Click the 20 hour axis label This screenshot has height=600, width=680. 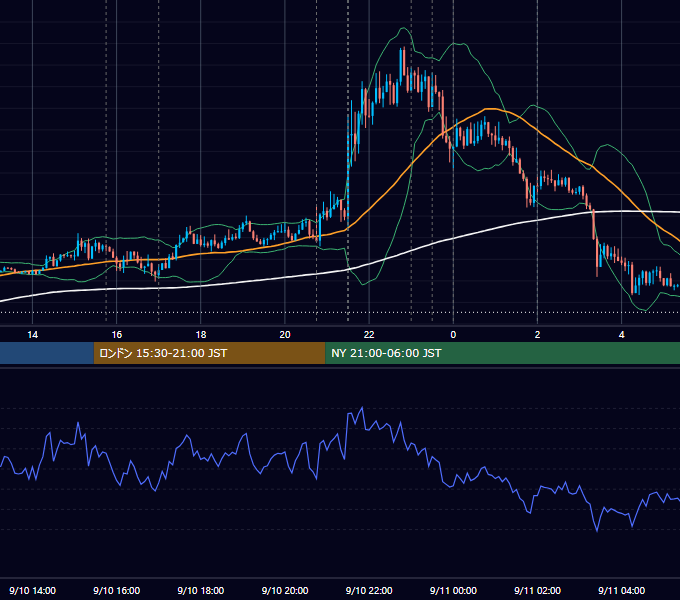click(285, 335)
